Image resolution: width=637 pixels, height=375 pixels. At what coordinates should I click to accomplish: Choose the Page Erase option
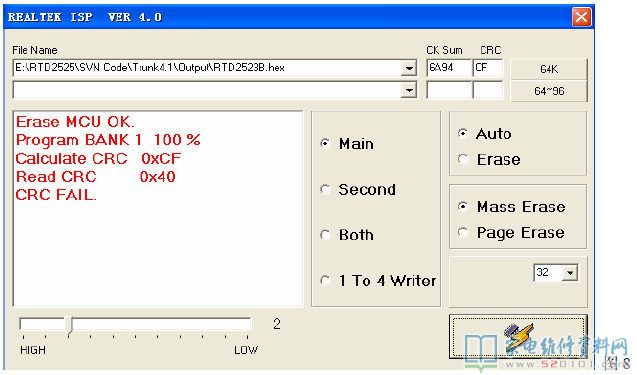(x=511, y=232)
